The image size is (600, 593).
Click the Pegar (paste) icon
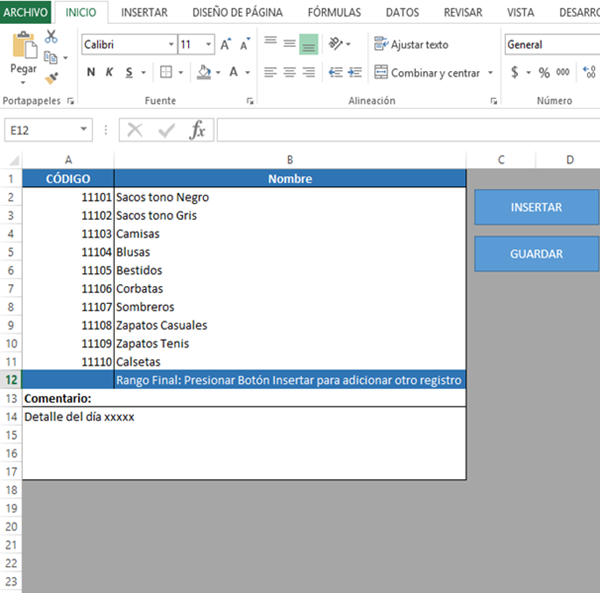click(x=23, y=48)
